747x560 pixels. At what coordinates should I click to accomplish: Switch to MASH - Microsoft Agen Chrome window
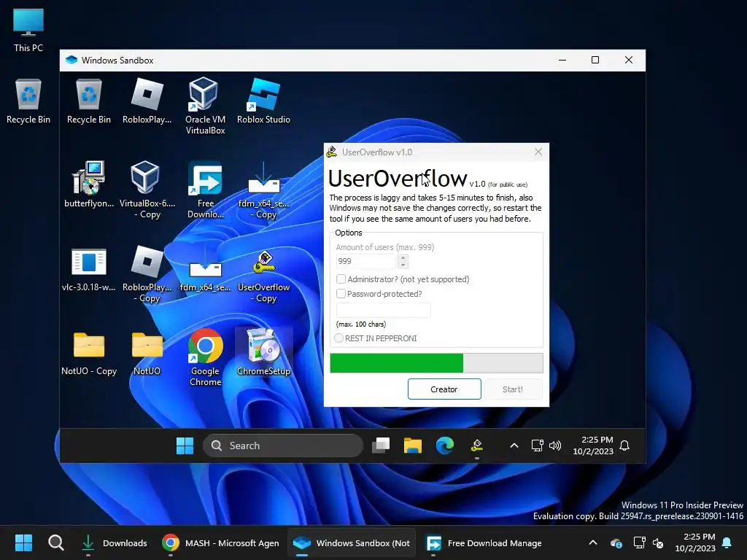[x=220, y=542]
